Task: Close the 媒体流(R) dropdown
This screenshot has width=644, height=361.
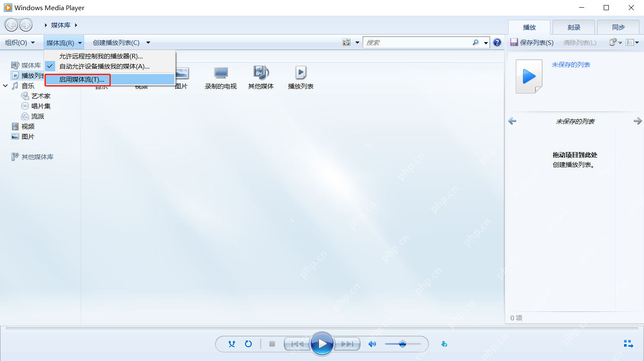Action: [64, 42]
